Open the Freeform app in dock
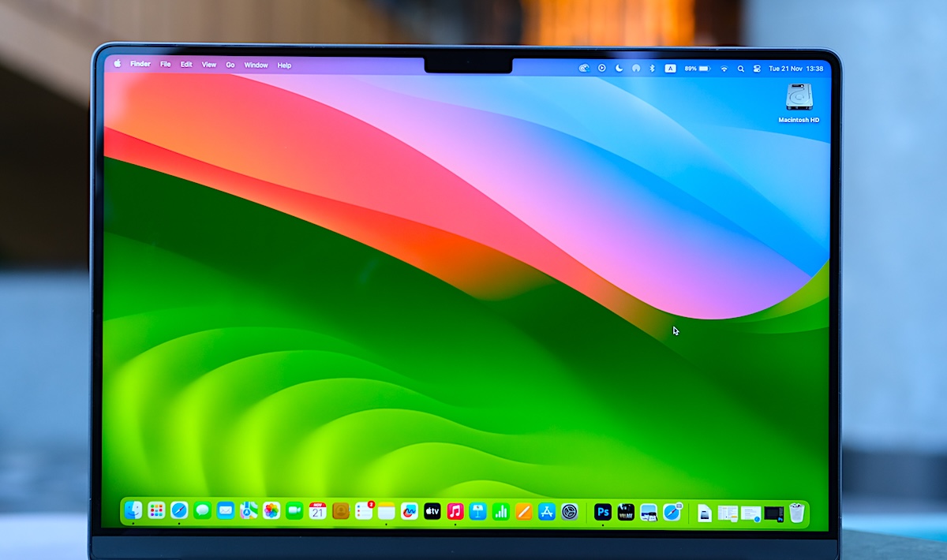Viewport: 947px width, 560px height. click(x=409, y=511)
